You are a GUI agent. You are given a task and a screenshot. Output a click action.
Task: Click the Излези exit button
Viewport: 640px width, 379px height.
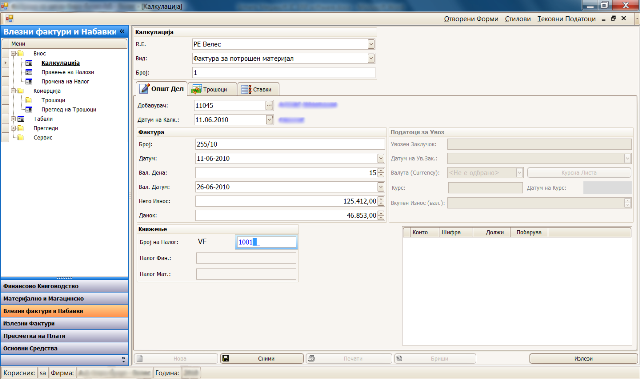[583, 359]
